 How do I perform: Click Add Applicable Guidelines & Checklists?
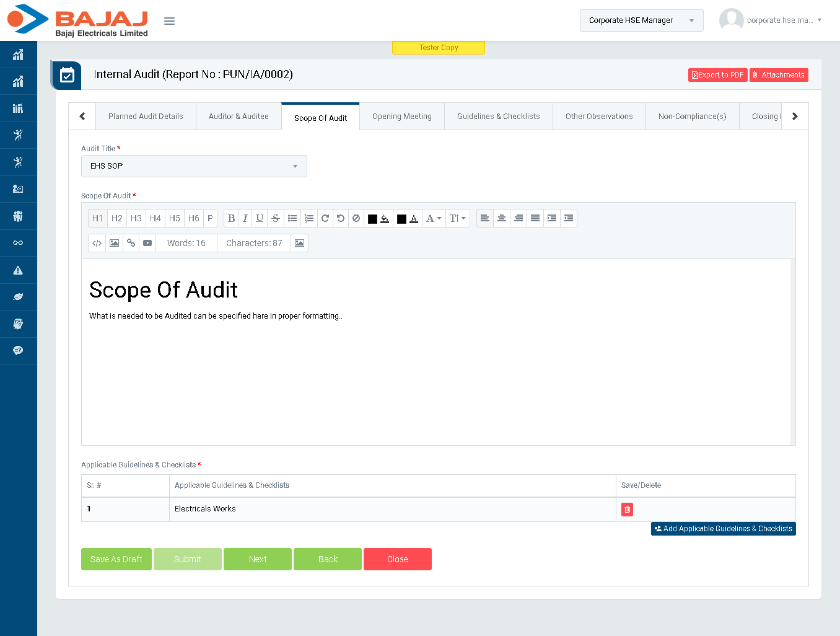(x=723, y=529)
